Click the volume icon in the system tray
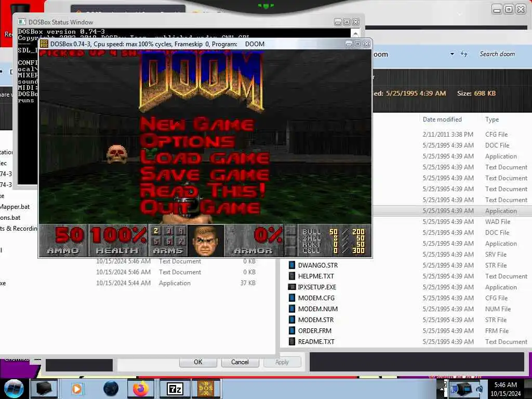Screen dimensions: 532x399 [x=480, y=389]
